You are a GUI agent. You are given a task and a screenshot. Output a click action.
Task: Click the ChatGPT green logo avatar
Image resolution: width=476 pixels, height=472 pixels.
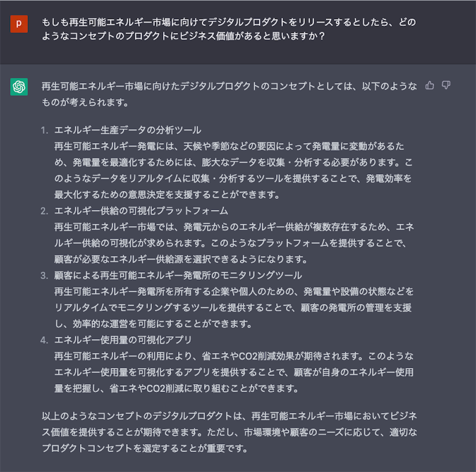click(x=19, y=87)
